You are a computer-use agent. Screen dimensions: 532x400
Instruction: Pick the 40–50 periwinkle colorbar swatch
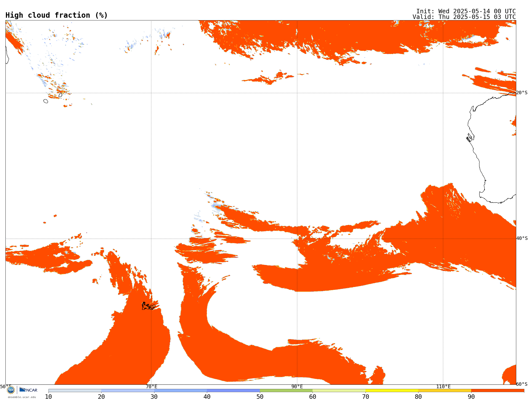click(x=233, y=391)
